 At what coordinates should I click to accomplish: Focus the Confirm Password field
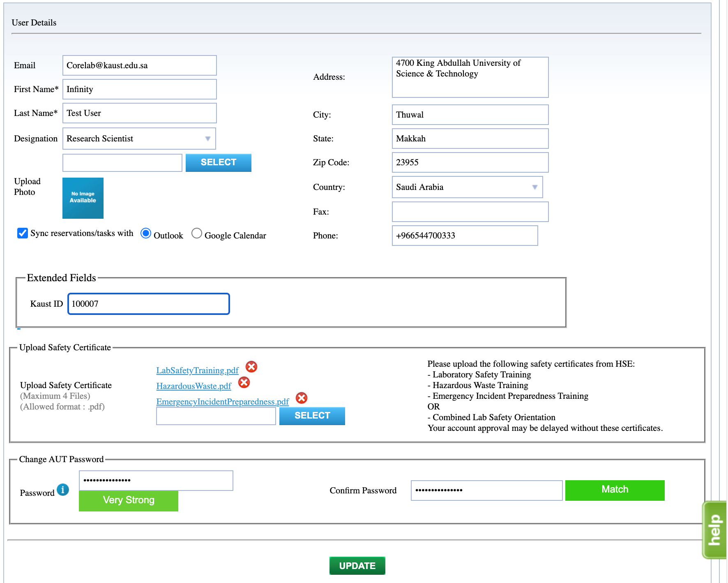(486, 490)
